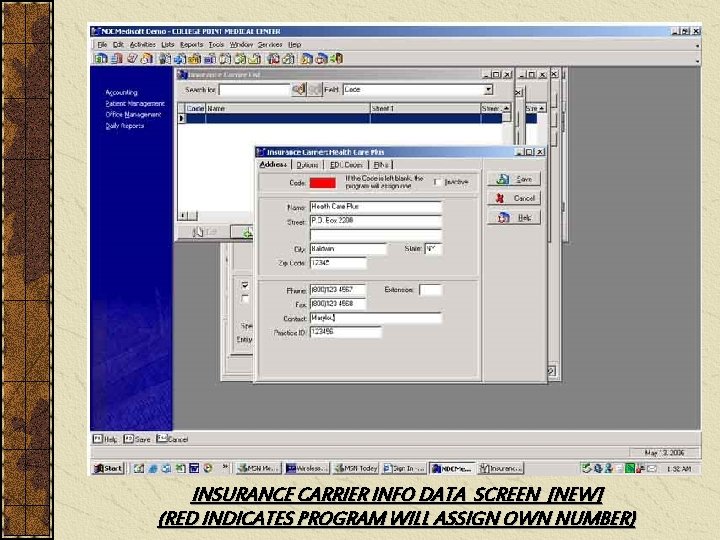Open the Reports menu

point(191,45)
